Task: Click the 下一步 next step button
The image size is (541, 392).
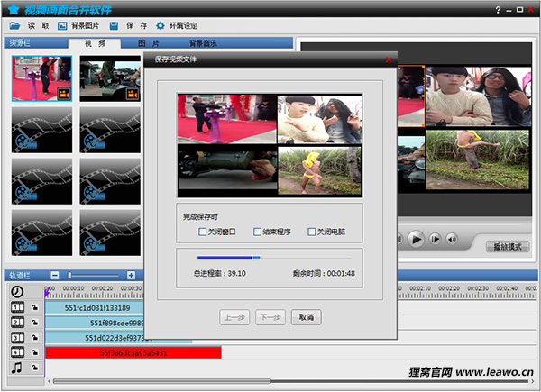Action: click(x=270, y=317)
